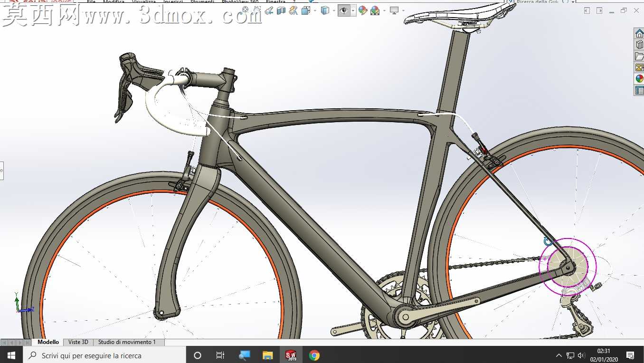Viewport: 644px width, 363px height.
Task: Open the Windows notification center
Action: click(631, 355)
